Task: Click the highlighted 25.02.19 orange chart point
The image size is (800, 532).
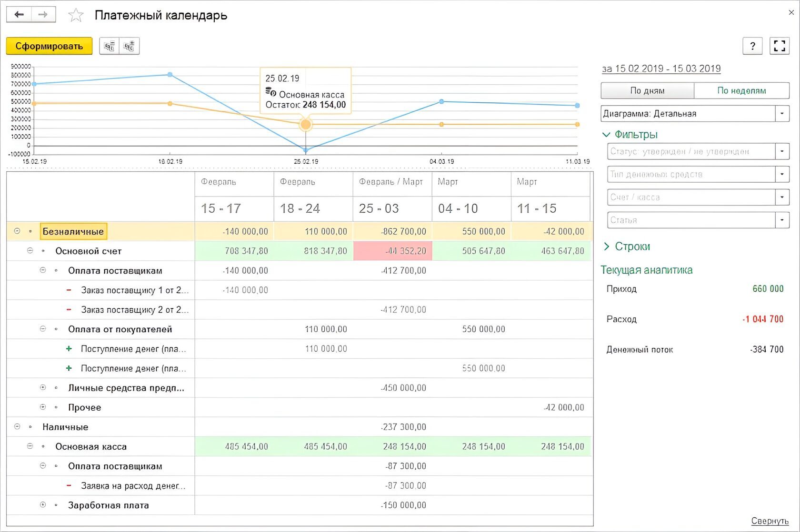Action: coord(306,125)
